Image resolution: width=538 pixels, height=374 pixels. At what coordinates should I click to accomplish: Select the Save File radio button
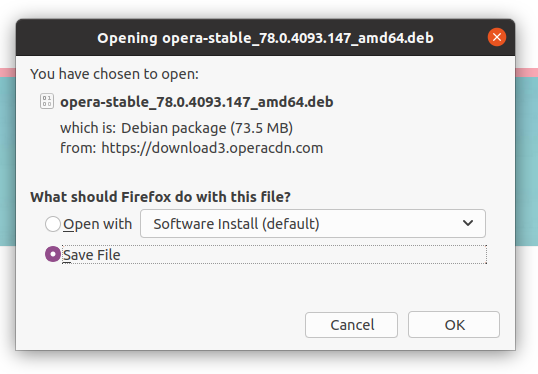[53, 254]
